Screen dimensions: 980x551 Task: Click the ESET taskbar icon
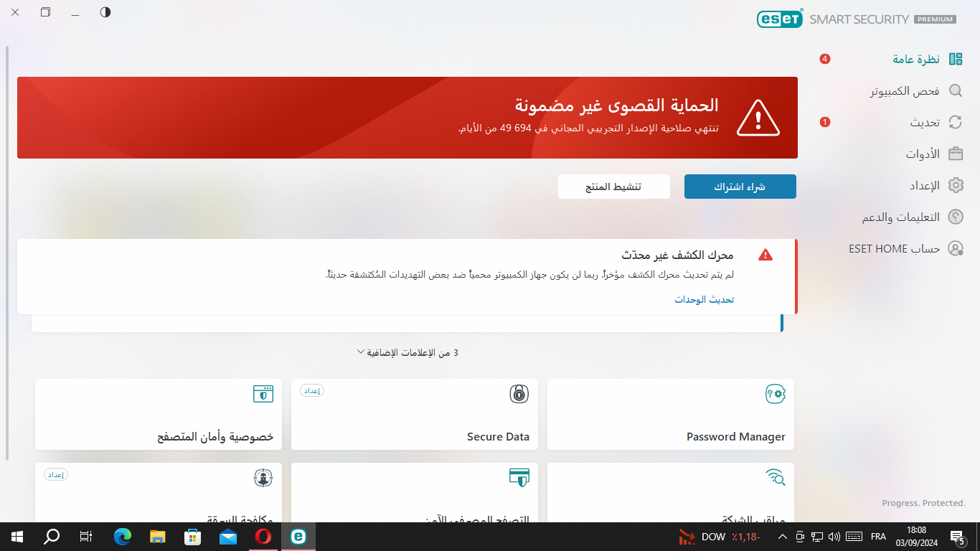point(298,536)
